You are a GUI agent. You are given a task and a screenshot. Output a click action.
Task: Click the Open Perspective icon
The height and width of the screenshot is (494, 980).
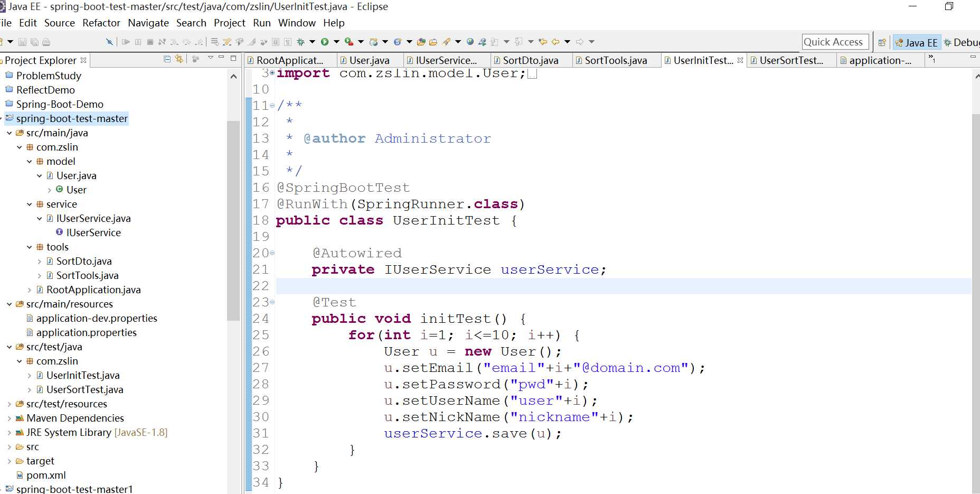(882, 42)
